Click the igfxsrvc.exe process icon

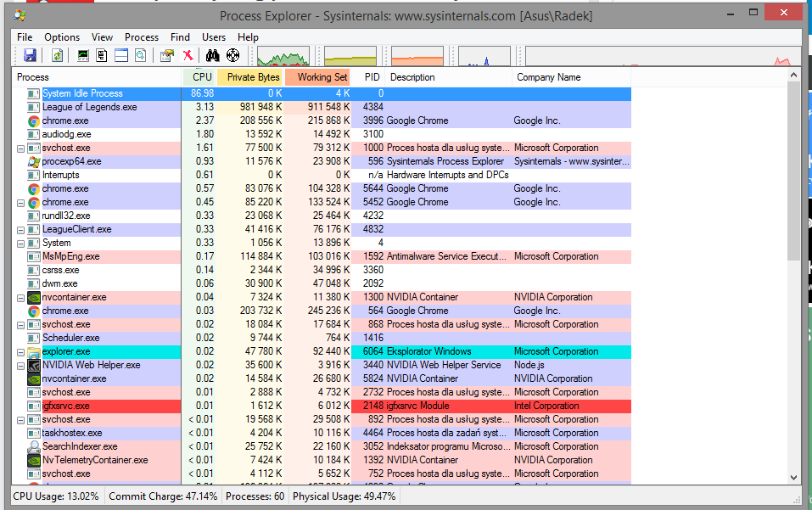click(34, 406)
